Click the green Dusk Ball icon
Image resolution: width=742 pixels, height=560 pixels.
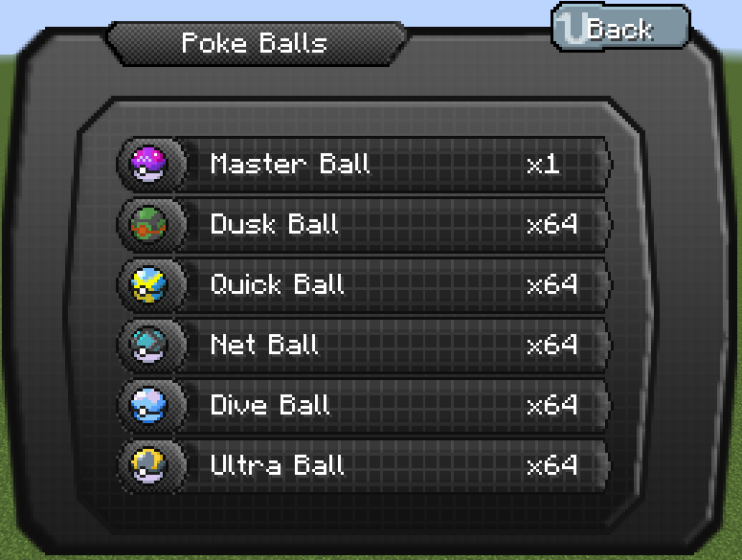pos(148,224)
